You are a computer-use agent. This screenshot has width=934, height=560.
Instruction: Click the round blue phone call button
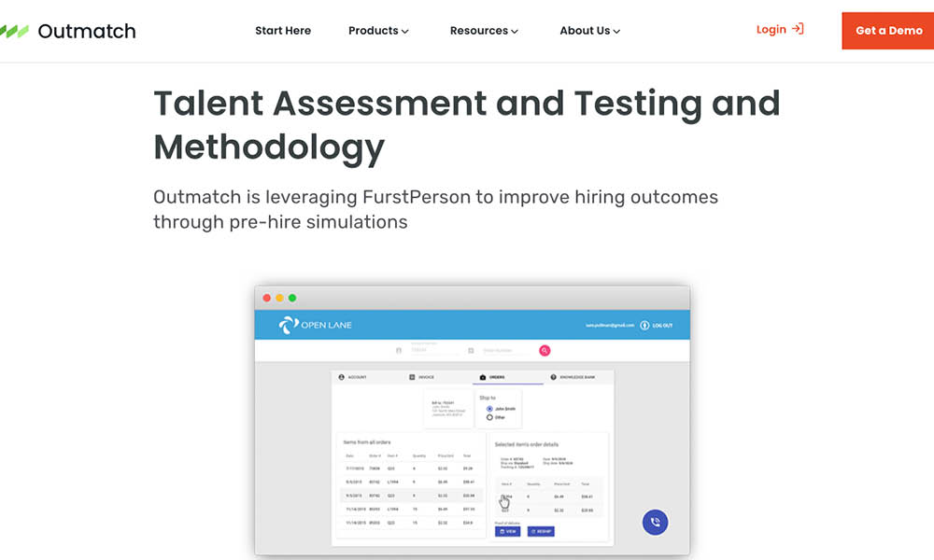pyautogui.click(x=656, y=522)
